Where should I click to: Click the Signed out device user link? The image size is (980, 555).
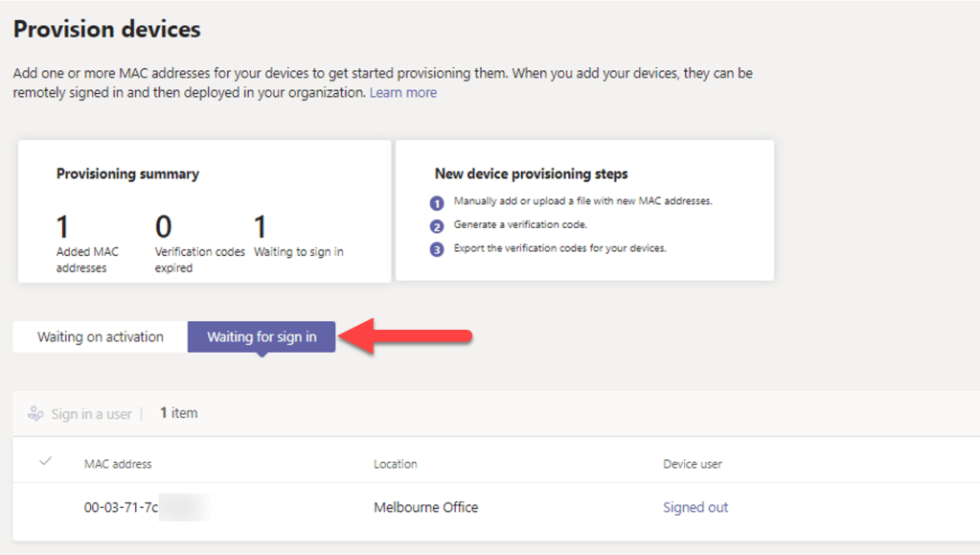695,507
